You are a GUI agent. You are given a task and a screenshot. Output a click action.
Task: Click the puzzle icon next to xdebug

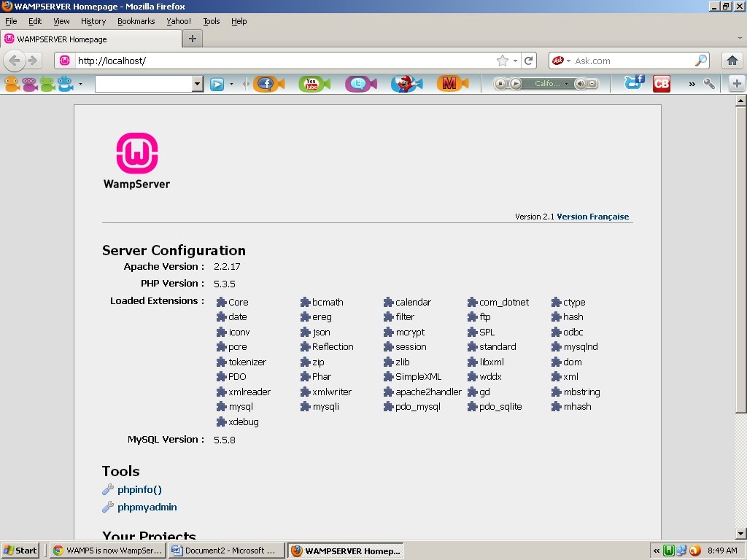(x=221, y=422)
